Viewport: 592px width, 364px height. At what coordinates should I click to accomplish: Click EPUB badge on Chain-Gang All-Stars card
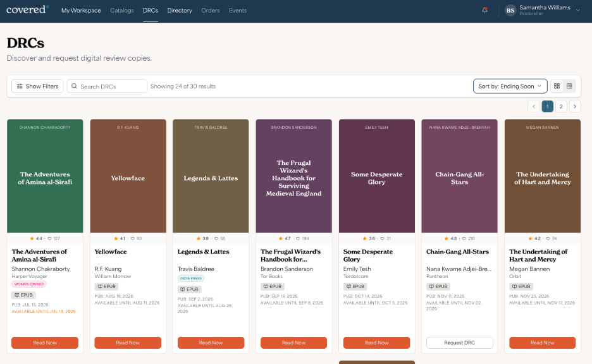point(438,287)
